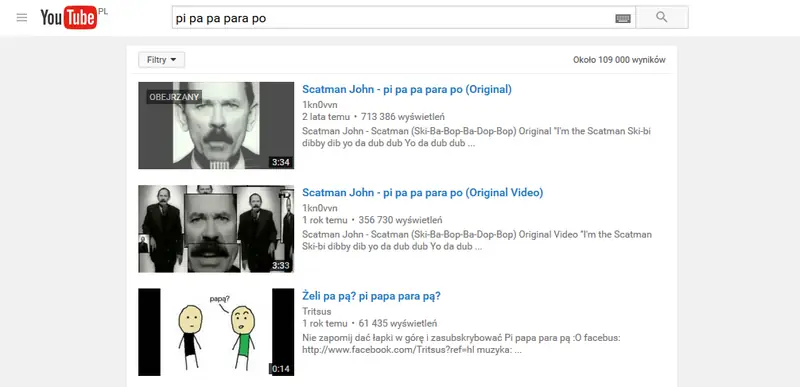800x387 pixels.
Task: Open first Scatman John (Original) thumbnail
Action: tap(216, 125)
